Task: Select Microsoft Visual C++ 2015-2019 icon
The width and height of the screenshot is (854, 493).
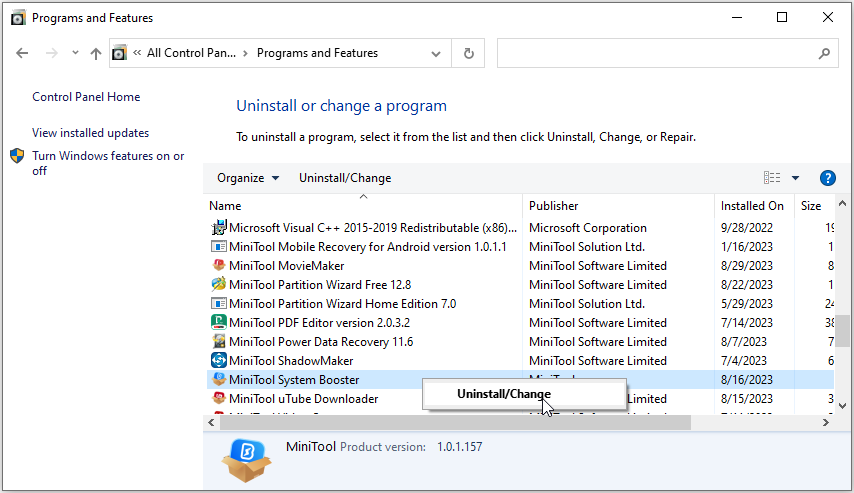Action: (218, 227)
